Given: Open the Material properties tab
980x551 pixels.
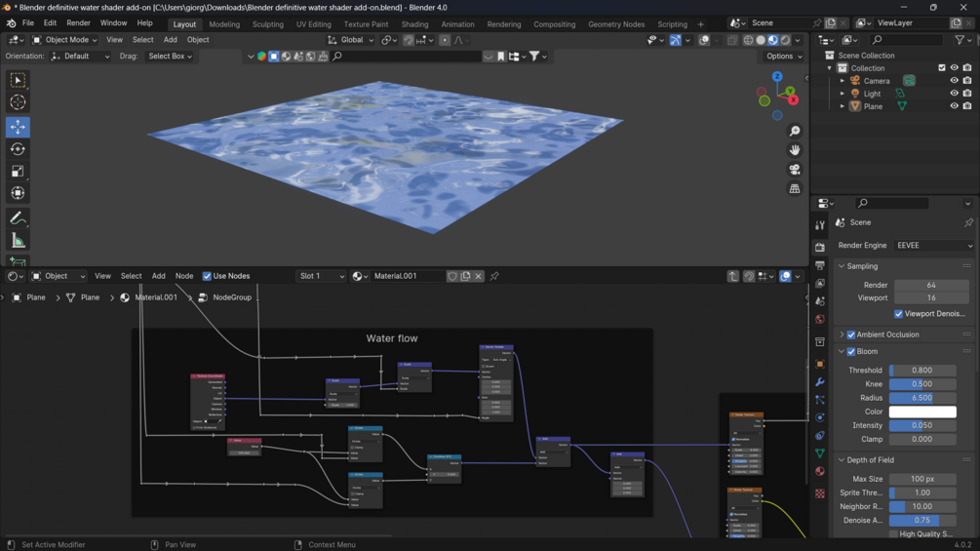Looking at the screenshot, I should 820,471.
